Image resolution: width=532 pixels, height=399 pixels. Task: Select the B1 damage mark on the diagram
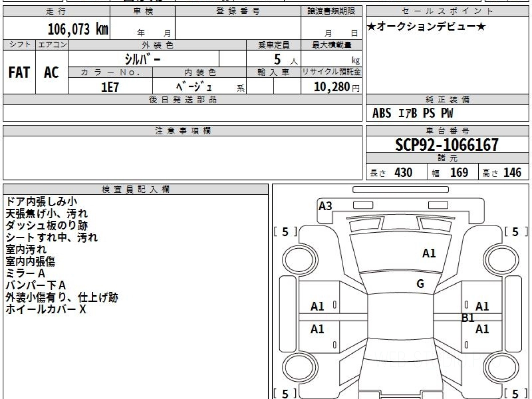(468, 317)
